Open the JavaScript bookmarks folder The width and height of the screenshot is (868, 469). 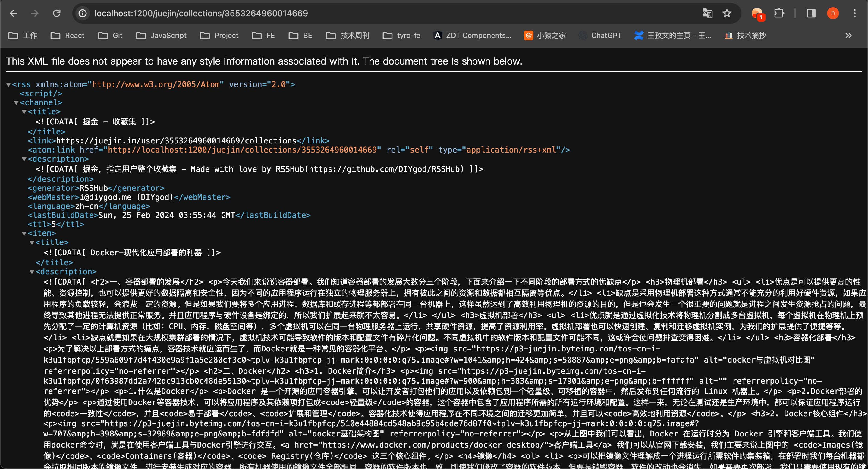tap(161, 36)
